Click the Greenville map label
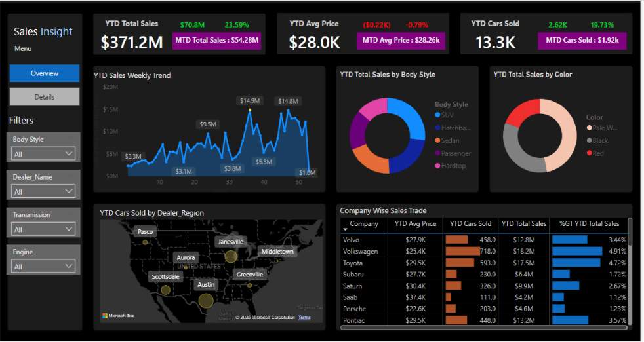Viewport: 644px width, 342px height. [x=250, y=275]
